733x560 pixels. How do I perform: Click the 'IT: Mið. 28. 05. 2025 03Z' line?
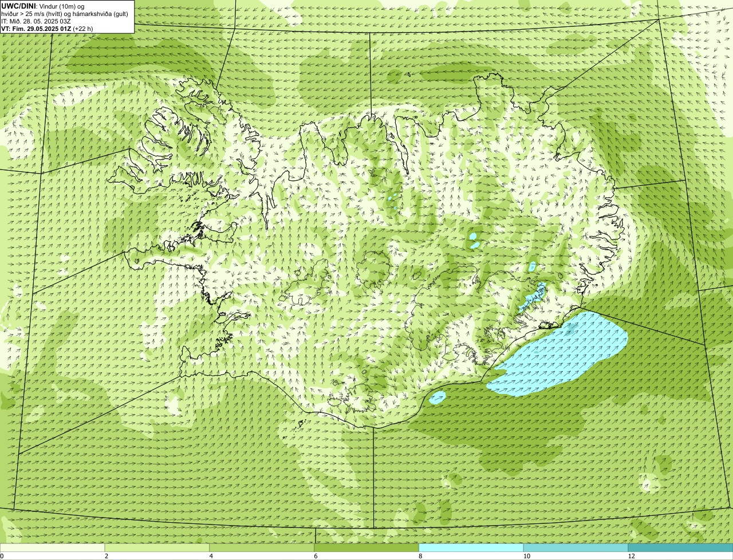coord(36,21)
